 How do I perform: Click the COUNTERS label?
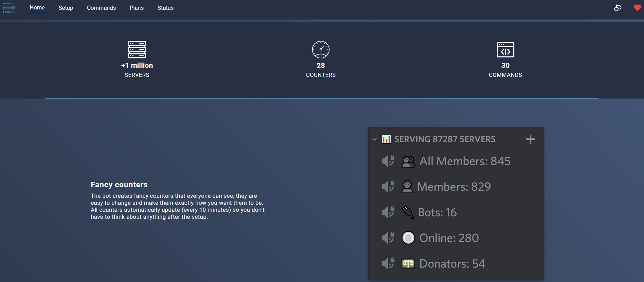click(x=321, y=75)
